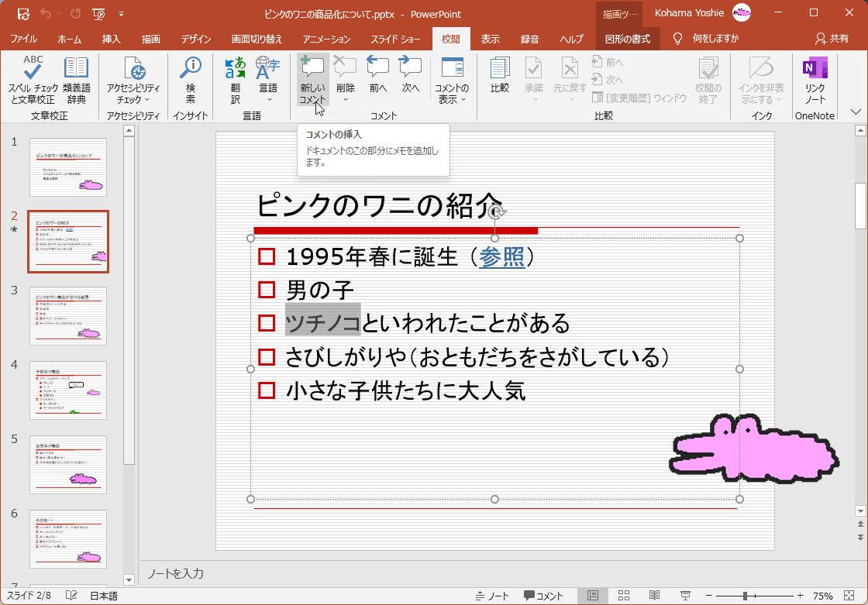
Task: Run spell check with スペルチェックと文章校正
Action: click(x=31, y=81)
